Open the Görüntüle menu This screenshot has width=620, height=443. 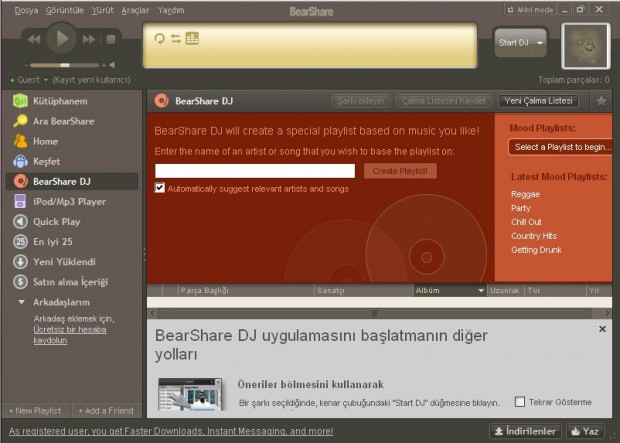tap(64, 10)
